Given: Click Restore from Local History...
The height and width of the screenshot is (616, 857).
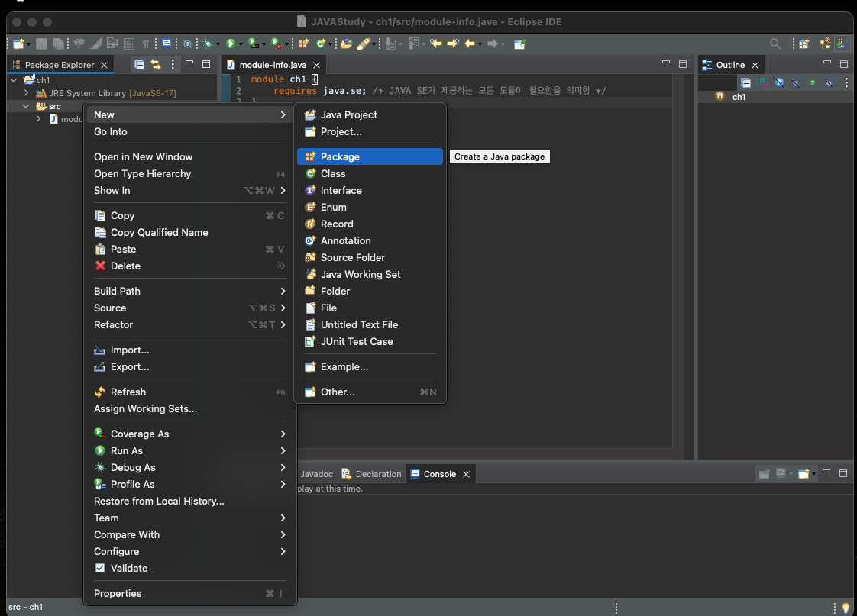Looking at the screenshot, I should tap(189, 502).
